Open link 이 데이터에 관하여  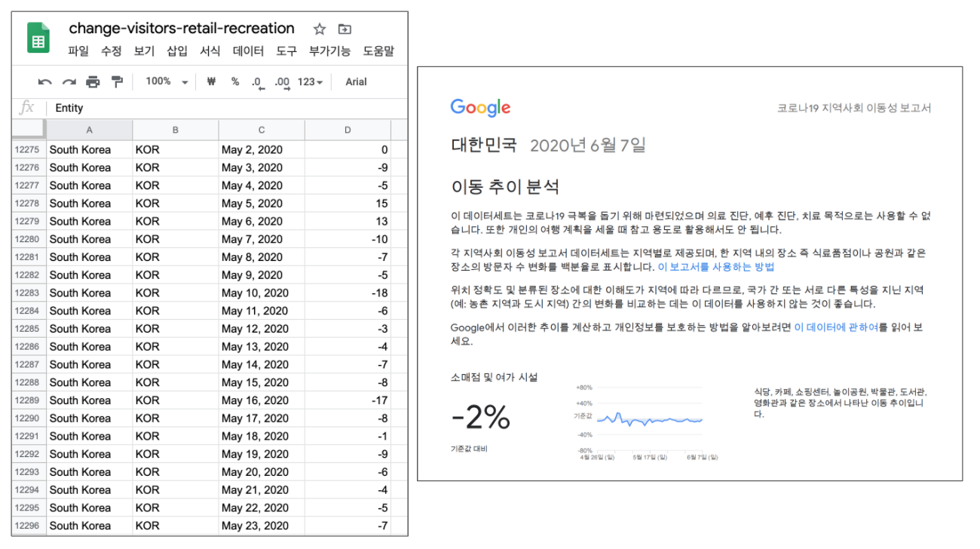tap(837, 327)
